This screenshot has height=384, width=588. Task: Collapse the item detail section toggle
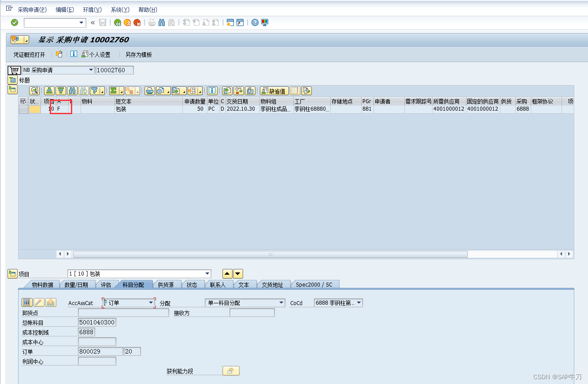click(x=12, y=274)
